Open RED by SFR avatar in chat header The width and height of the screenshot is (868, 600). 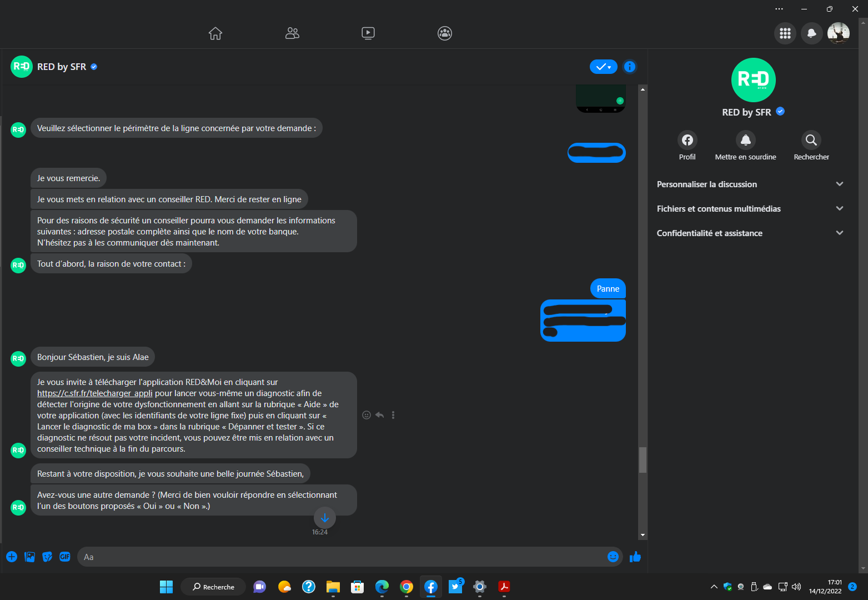[x=22, y=67]
